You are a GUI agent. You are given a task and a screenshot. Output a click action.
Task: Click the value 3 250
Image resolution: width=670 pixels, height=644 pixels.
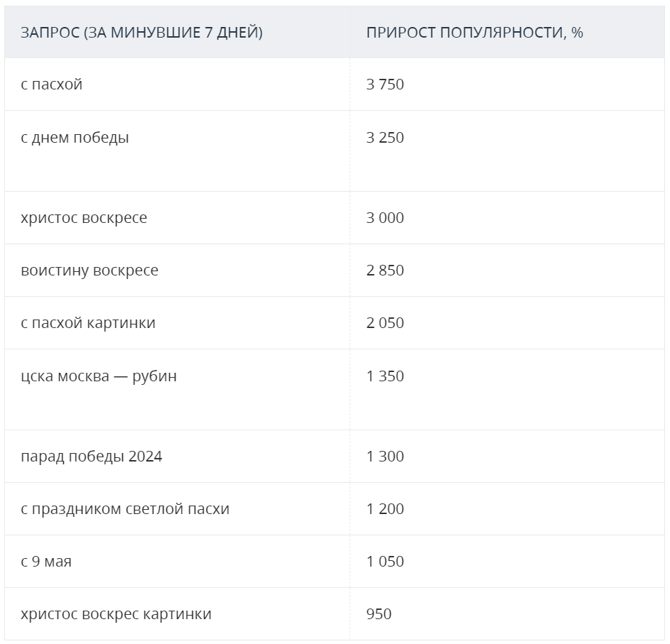click(384, 138)
